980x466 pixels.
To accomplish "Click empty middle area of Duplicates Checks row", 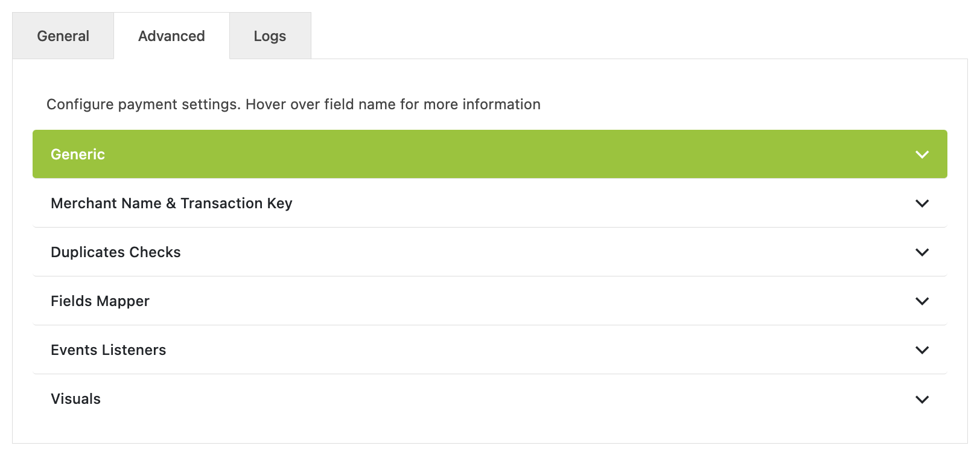I will (489, 252).
